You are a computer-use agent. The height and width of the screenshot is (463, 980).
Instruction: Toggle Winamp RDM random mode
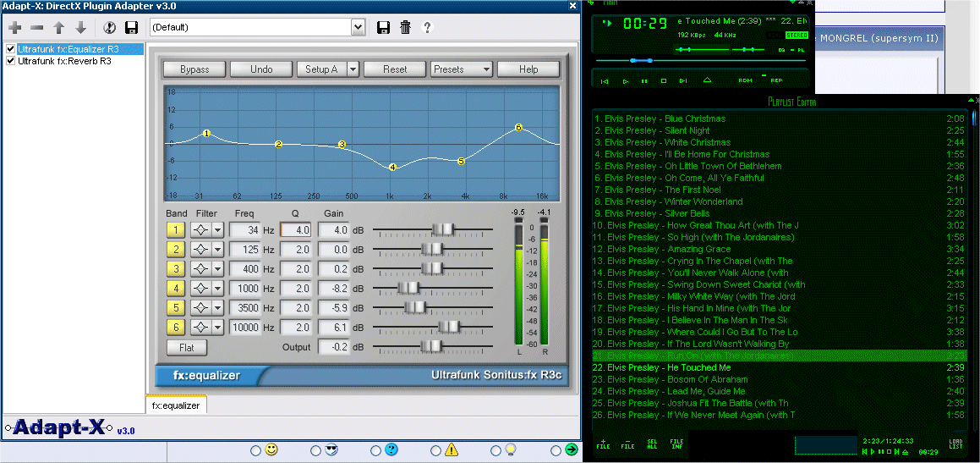click(745, 80)
